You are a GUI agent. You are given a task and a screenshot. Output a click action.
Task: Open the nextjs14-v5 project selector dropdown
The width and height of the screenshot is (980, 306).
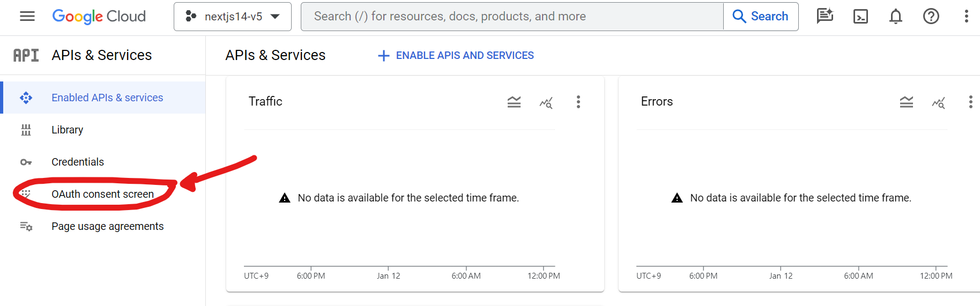233,17
